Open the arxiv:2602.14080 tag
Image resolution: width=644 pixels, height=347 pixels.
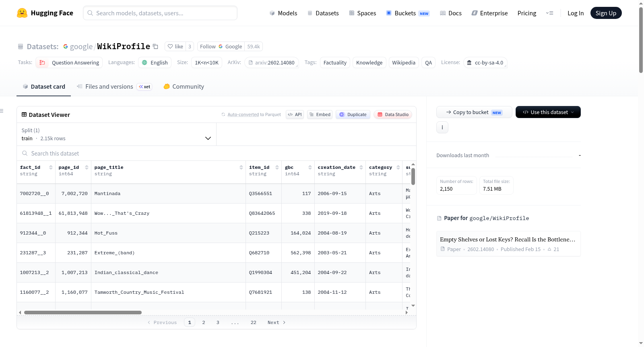tap(272, 62)
